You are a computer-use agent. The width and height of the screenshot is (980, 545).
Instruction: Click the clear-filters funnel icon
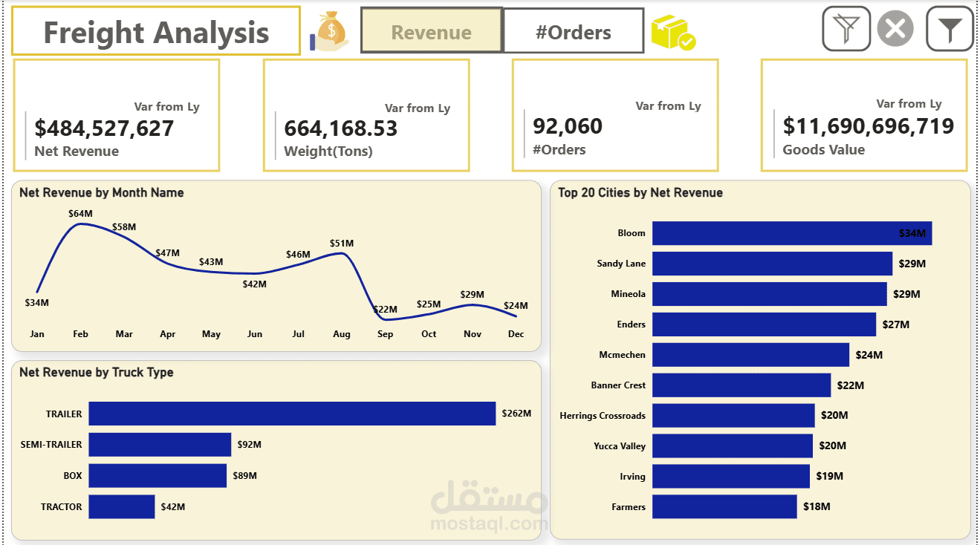click(x=846, y=28)
